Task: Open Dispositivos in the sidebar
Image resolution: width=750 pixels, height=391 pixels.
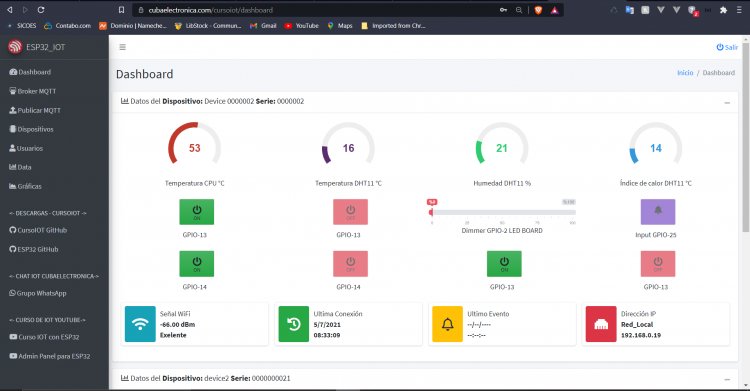Action: pos(31,129)
